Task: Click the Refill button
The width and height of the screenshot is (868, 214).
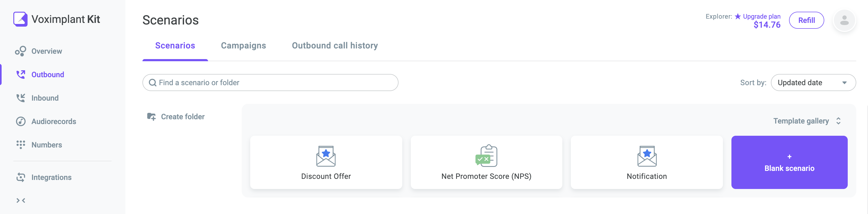Action: point(806,20)
